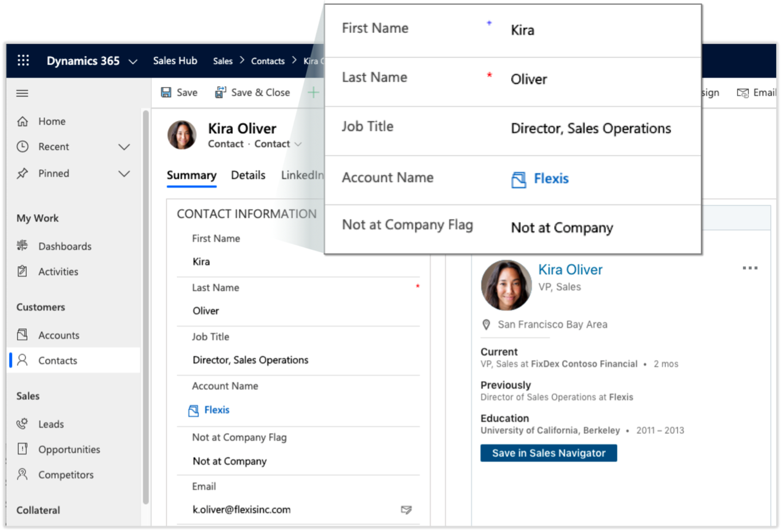Click Save in Sales Navigator button
Viewport: 781px width, 532px height.
click(x=549, y=453)
